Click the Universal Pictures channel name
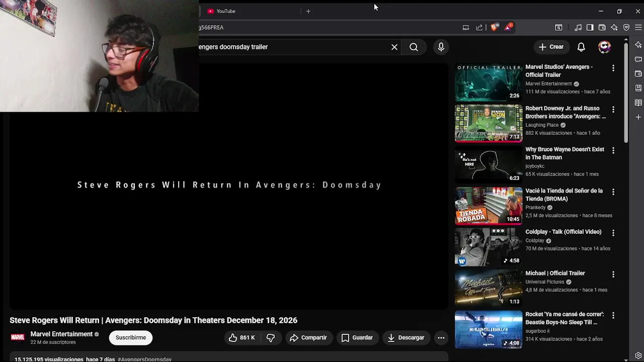 [x=545, y=282]
